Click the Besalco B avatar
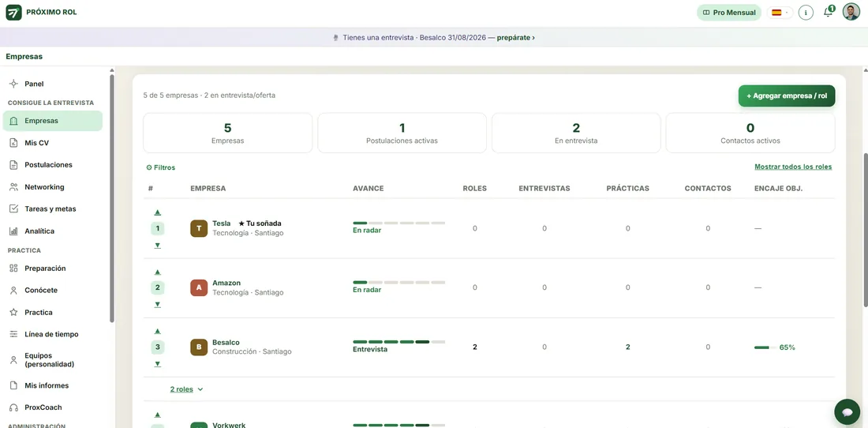 pos(199,347)
